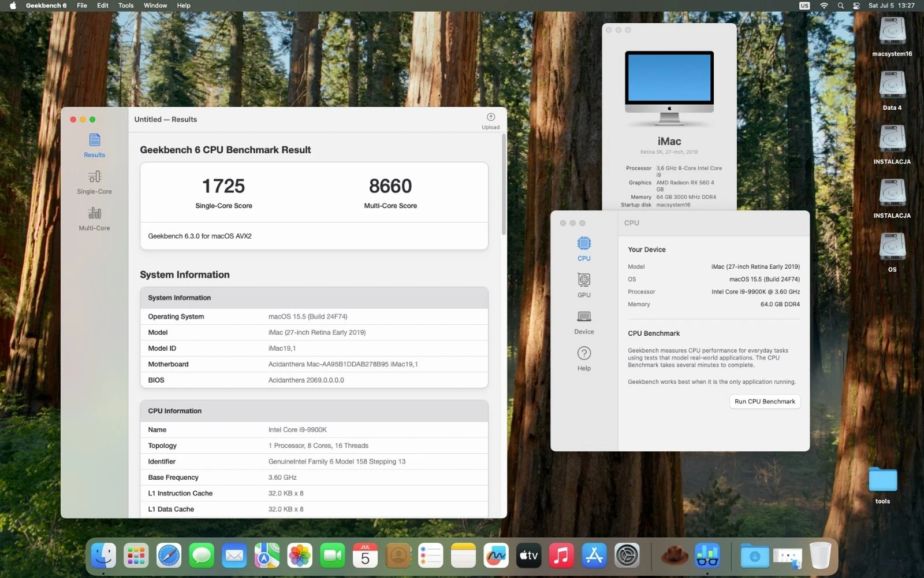Open the Results section in the Geekbench sidebar
This screenshot has width=924, height=578.
pyautogui.click(x=94, y=145)
